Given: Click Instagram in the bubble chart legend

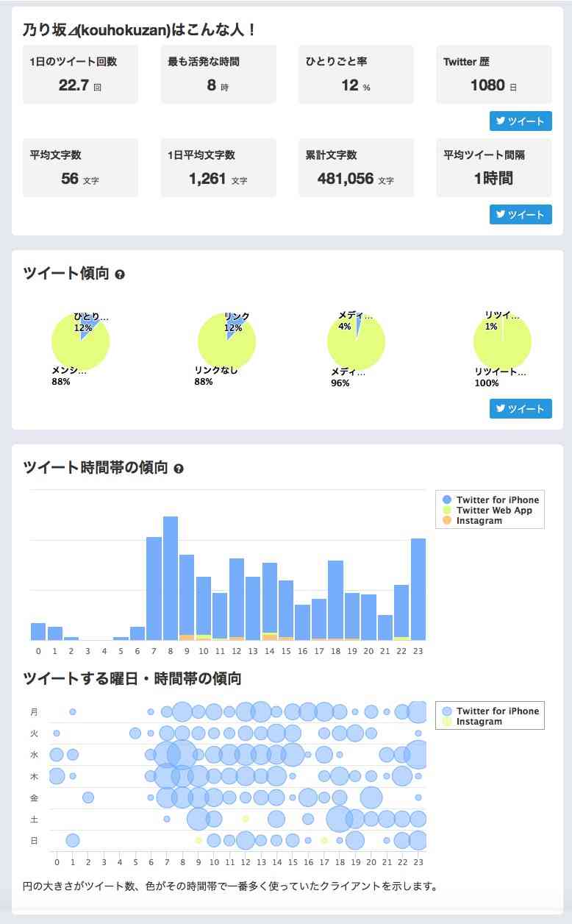Looking at the screenshot, I should click(x=479, y=722).
